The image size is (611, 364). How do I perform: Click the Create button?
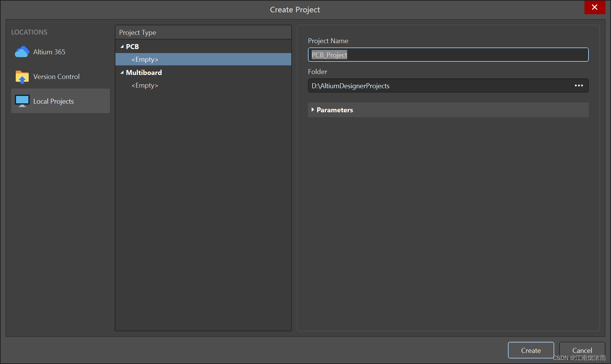click(531, 350)
